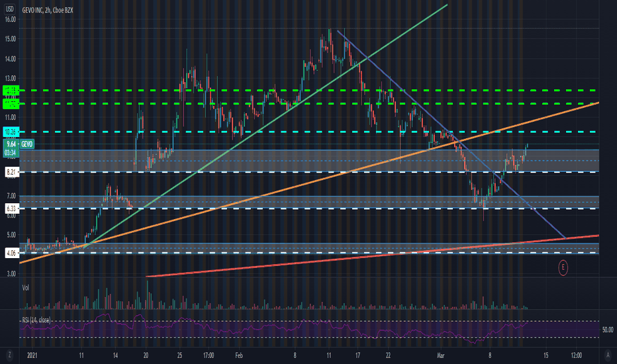Click the 5.00 price axis label
This screenshot has width=617, height=364.
[x=11, y=235]
